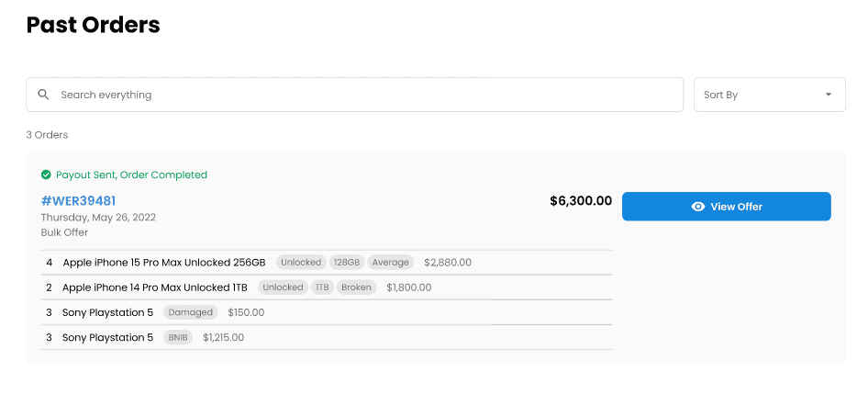Click the Sort By dropdown arrow

click(x=829, y=95)
